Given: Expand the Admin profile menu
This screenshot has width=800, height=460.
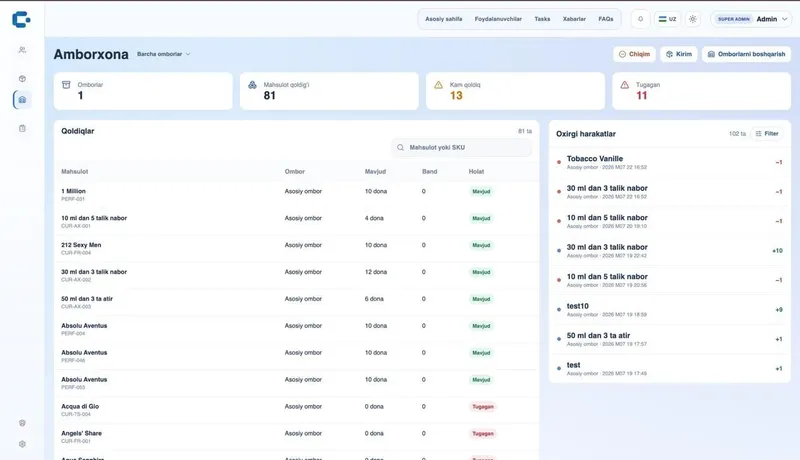Looking at the screenshot, I should click(x=751, y=19).
